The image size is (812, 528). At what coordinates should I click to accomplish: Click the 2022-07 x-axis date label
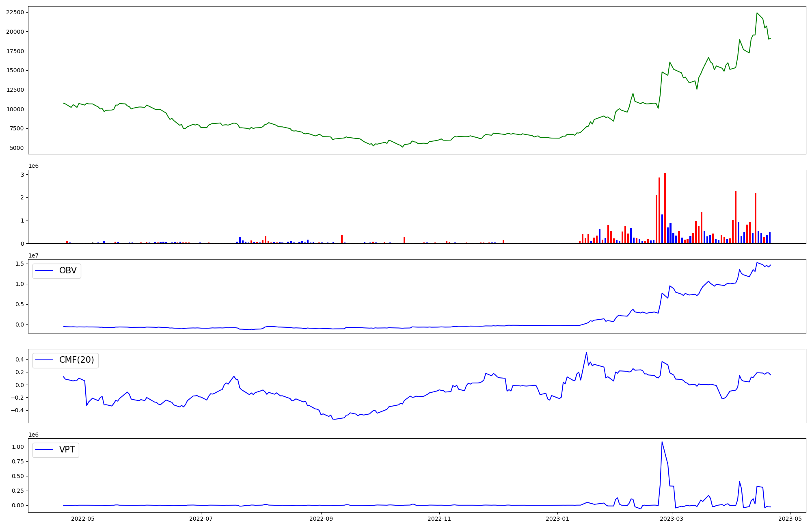(x=201, y=519)
